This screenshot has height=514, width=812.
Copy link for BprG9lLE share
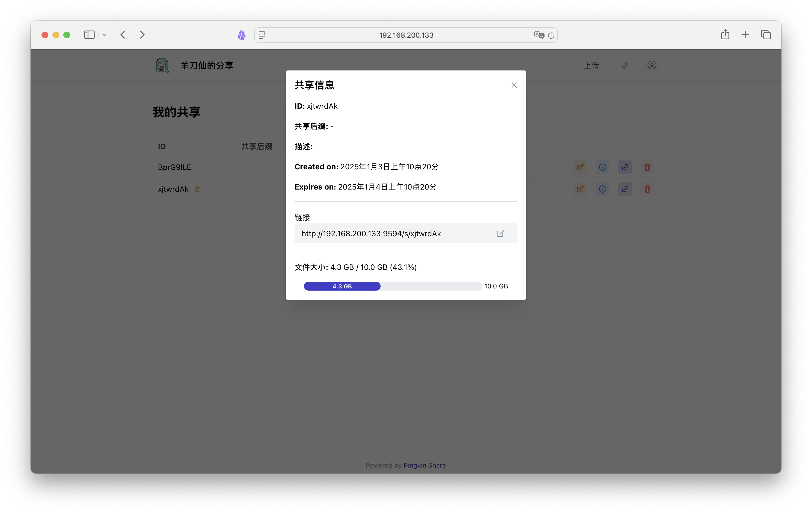pos(625,167)
